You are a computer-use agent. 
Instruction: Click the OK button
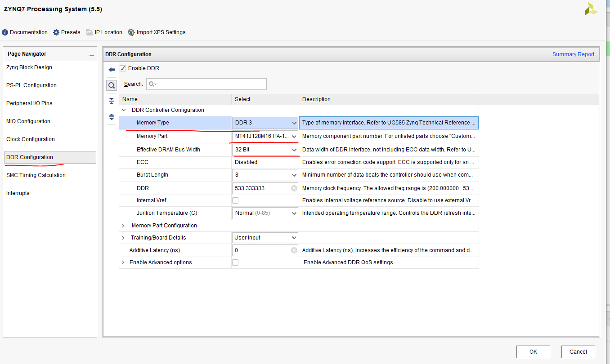coord(533,352)
